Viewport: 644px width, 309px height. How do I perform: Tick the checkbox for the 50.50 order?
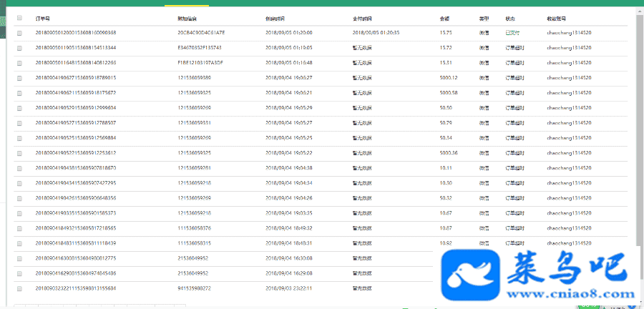point(19,108)
